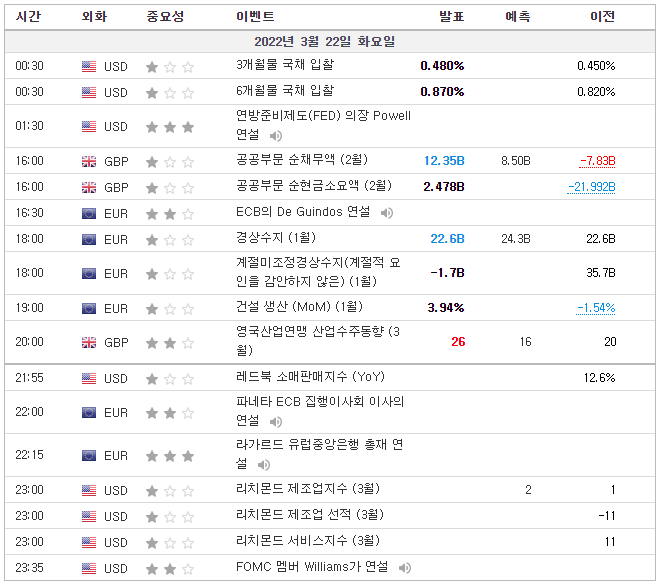The height and width of the screenshot is (584, 659).
Task: Click speaker icon next to FOMC 멤버 Williams 연설
Action: coord(404,568)
